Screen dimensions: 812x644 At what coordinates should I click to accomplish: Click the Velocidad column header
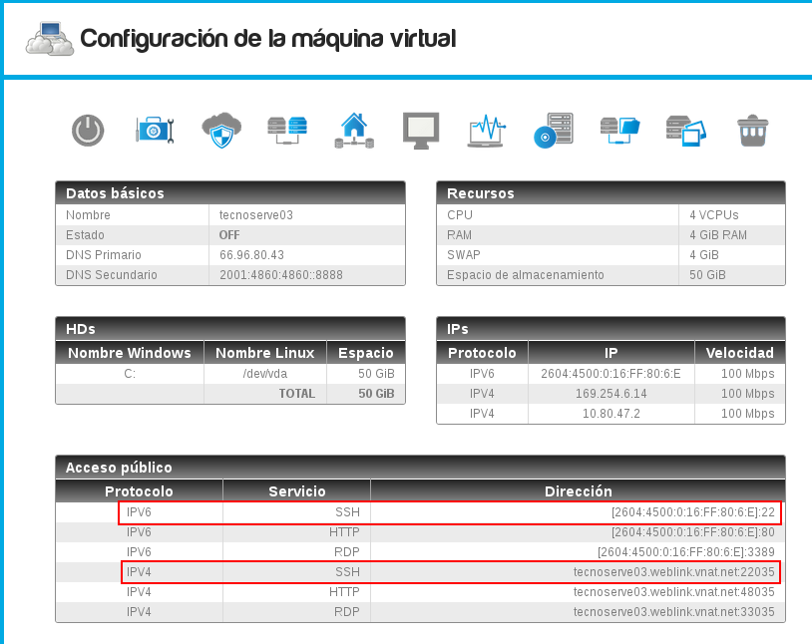tap(739, 353)
